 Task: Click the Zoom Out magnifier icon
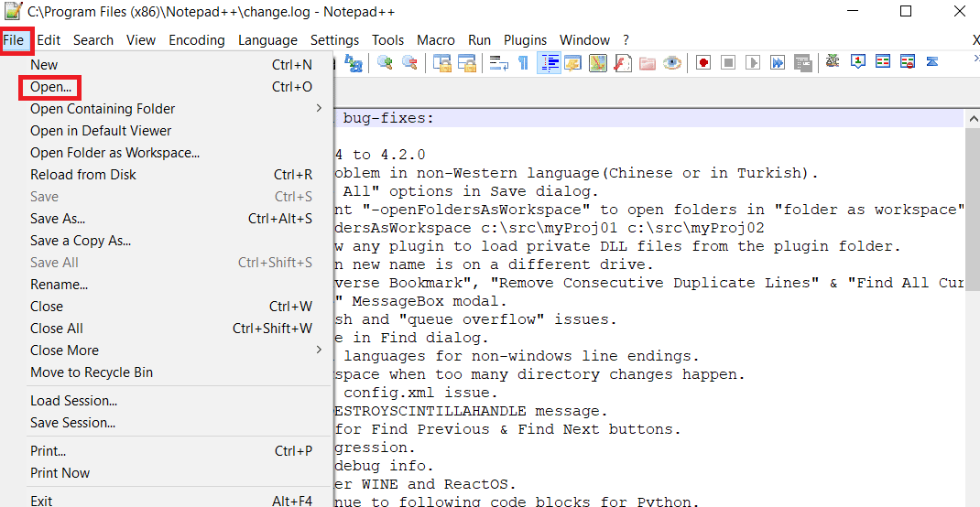click(x=409, y=62)
